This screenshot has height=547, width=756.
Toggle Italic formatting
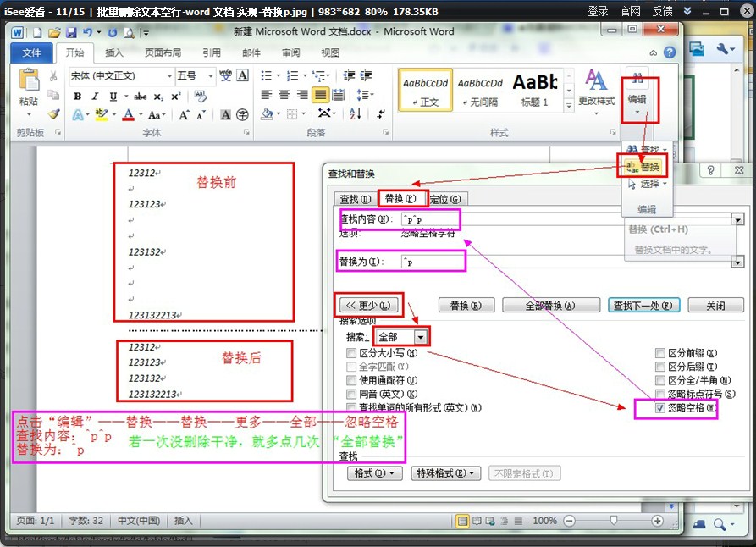[95, 96]
